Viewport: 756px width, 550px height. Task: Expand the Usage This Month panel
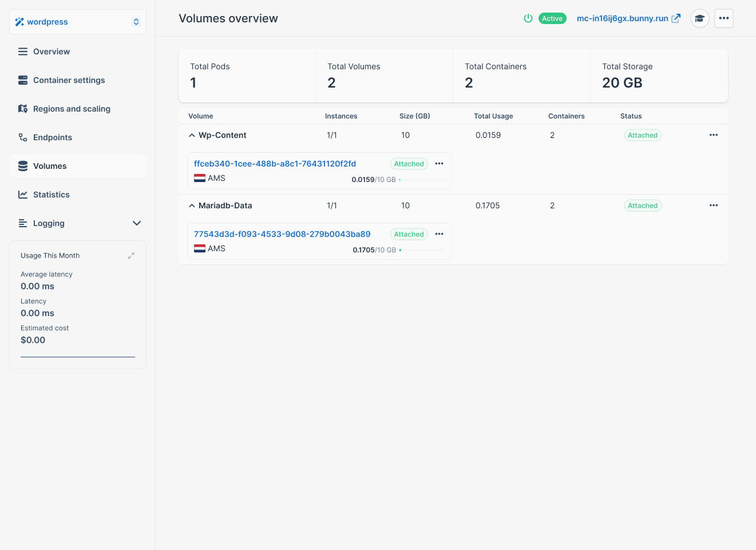click(131, 256)
